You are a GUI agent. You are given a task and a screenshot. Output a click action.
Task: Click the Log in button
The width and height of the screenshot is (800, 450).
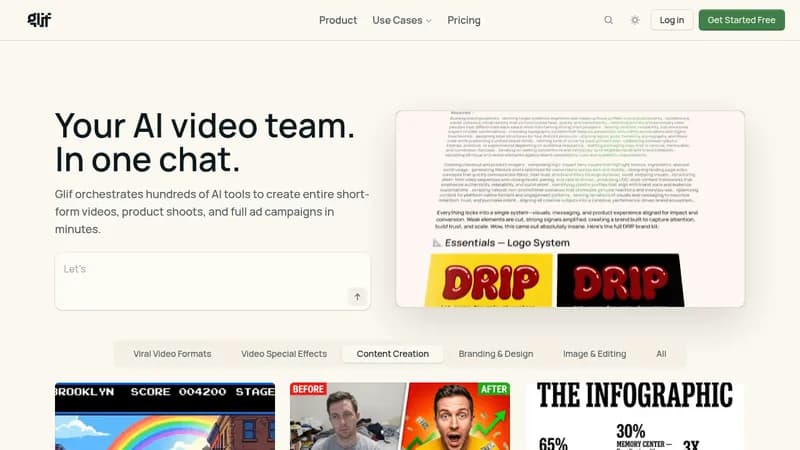click(x=671, y=20)
